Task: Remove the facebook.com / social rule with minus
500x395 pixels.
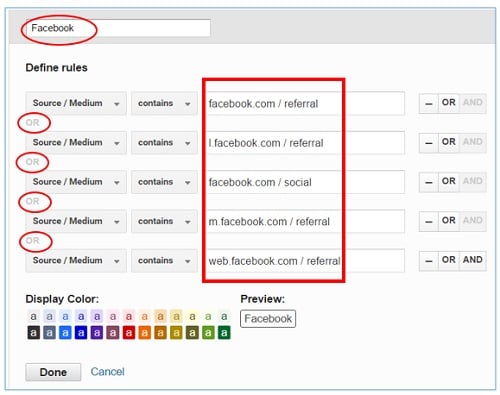Action: [429, 182]
